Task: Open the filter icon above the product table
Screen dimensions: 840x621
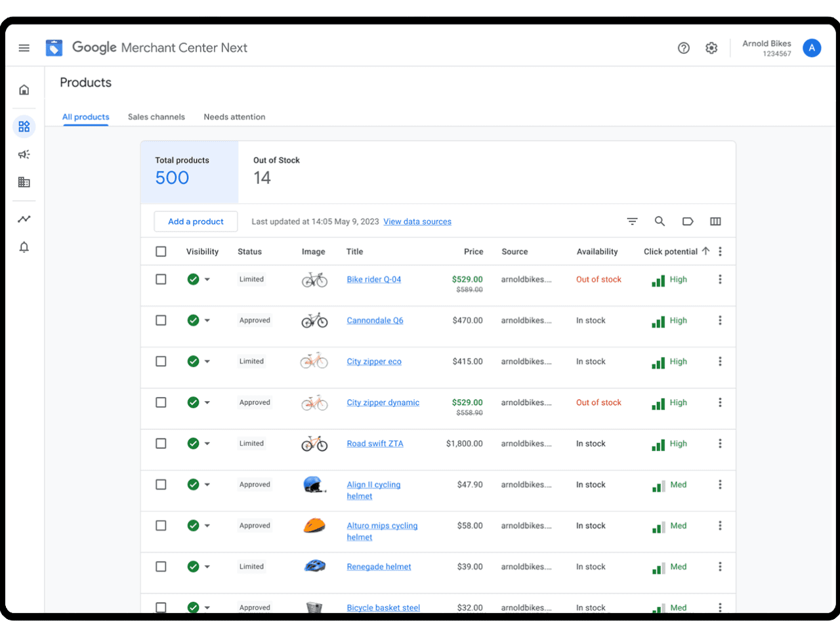Action: click(x=632, y=221)
